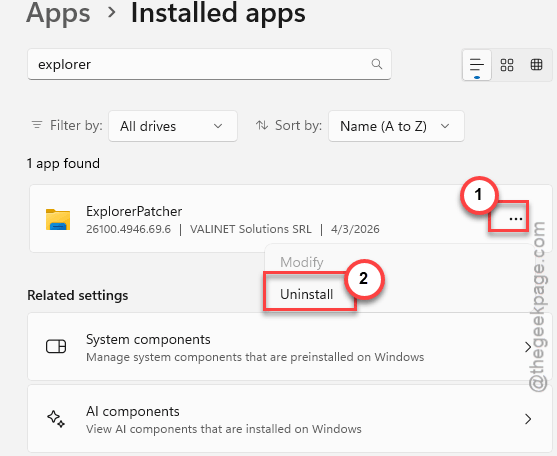Expand AI components chevron
Viewport: 557px width, 456px height.
tap(528, 419)
